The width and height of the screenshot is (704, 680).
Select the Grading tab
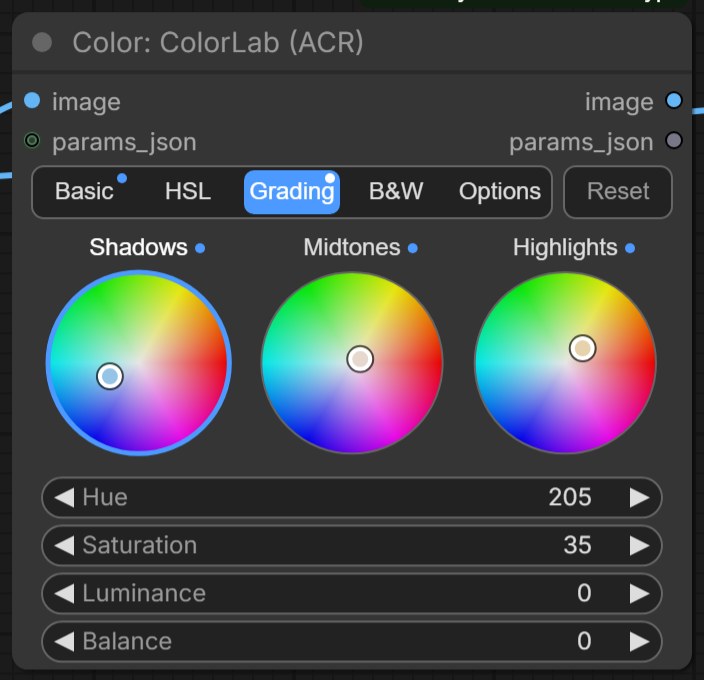[292, 192]
